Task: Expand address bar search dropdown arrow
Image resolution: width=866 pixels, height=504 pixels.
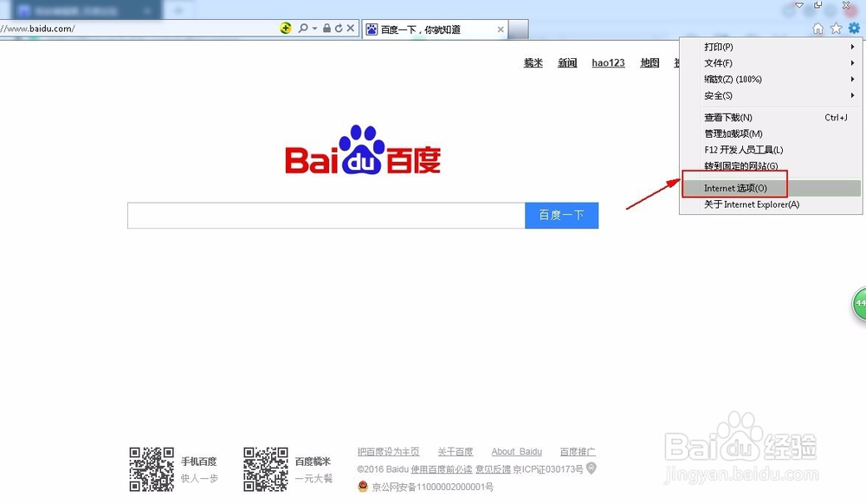Action: pos(315,29)
